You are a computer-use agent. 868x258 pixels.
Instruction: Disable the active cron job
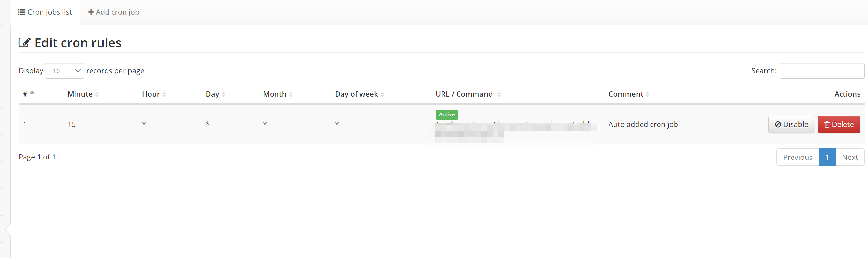[x=791, y=125]
